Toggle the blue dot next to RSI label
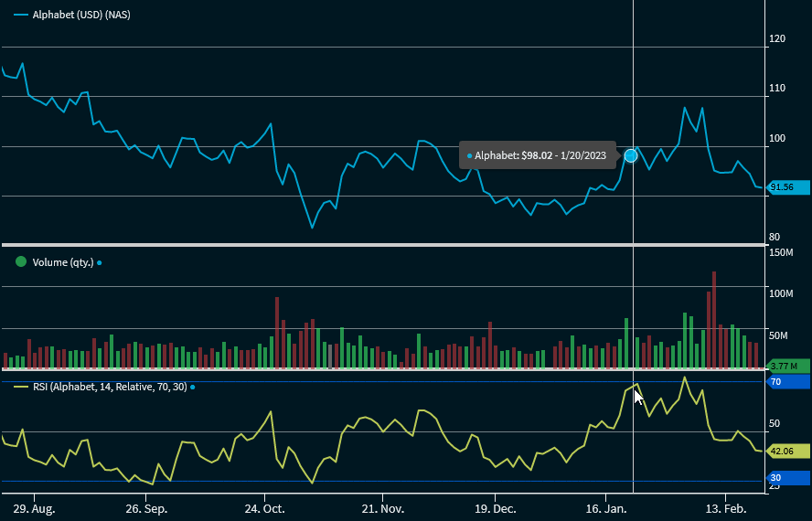The image size is (812, 521). click(192, 388)
